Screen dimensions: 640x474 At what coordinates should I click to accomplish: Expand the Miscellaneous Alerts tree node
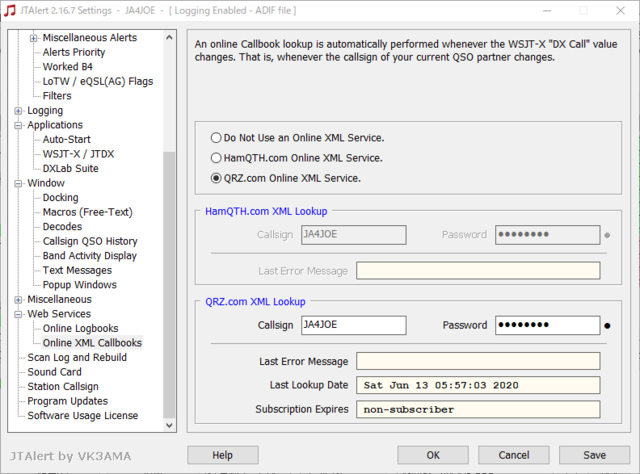point(33,38)
